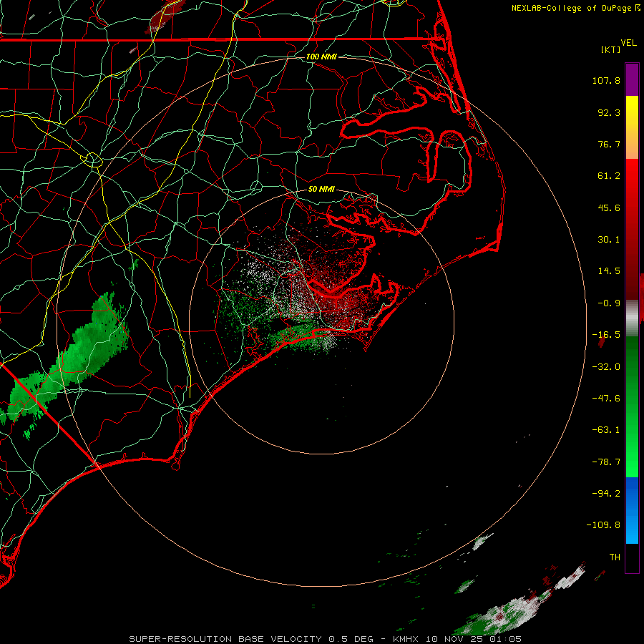Select the -16.5 velocity scale value
This screenshot has width=644, height=644.
[606, 335]
